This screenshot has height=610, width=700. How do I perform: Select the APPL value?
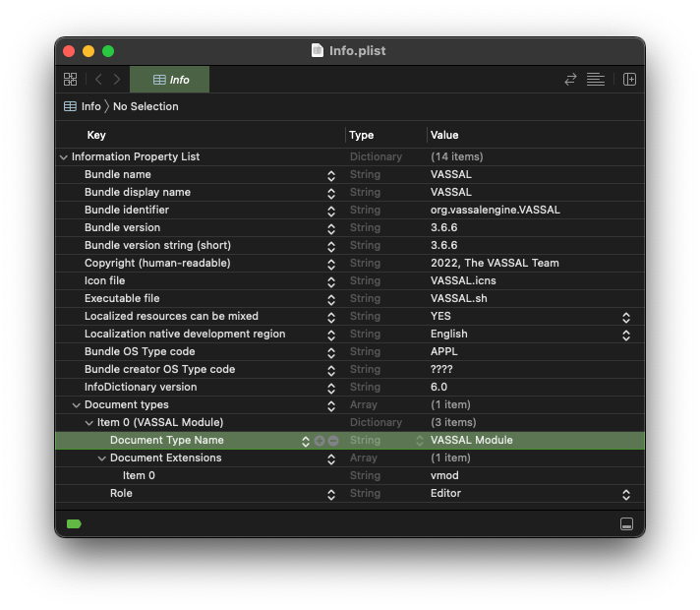[x=443, y=351]
